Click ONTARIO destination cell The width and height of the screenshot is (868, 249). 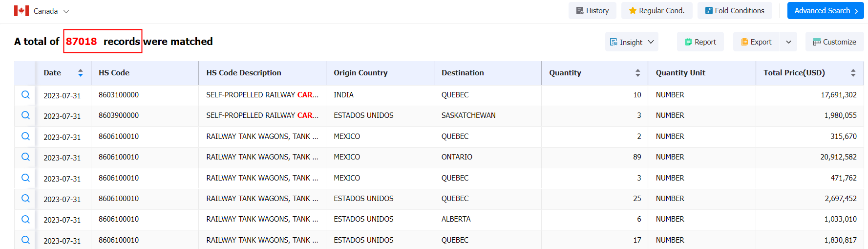click(x=457, y=157)
